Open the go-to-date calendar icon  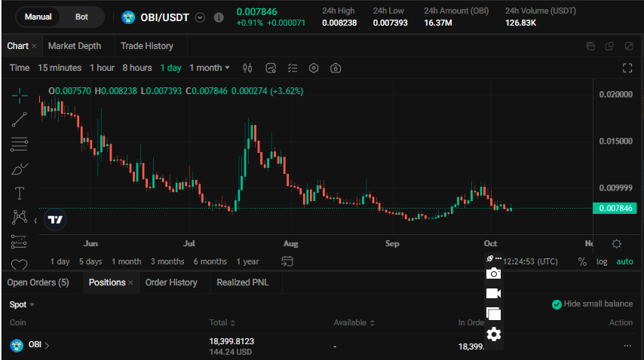(287, 261)
